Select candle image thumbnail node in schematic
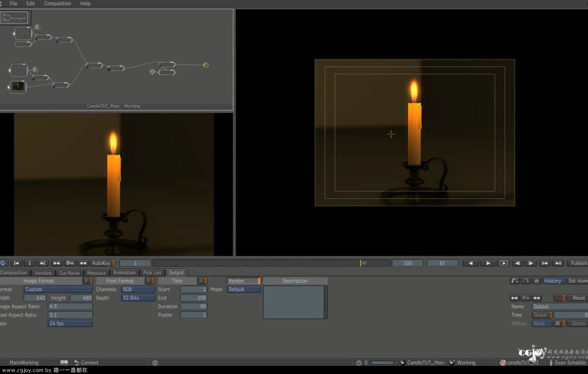Screen dimensions: 588x374 (18, 86)
